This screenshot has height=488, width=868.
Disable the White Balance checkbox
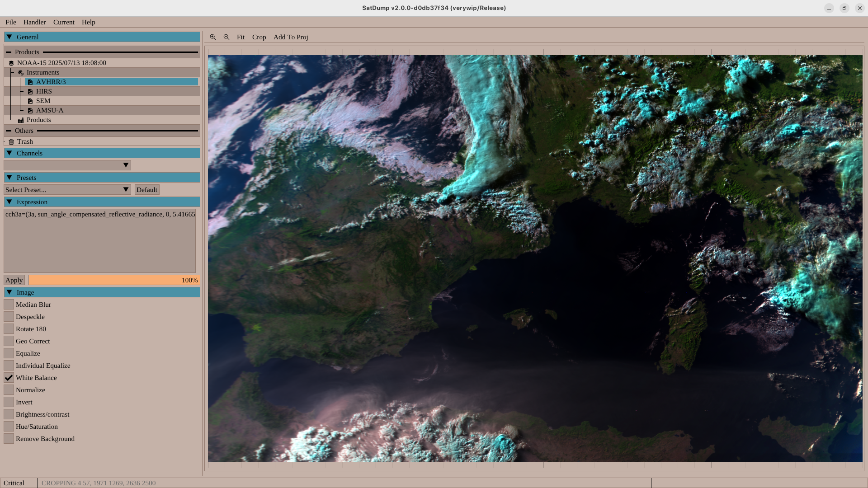(x=9, y=378)
